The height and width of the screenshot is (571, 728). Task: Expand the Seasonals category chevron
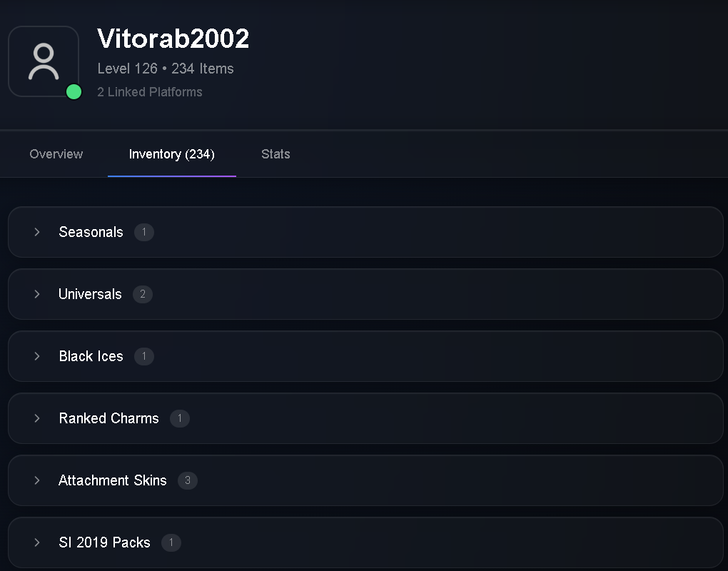37,232
